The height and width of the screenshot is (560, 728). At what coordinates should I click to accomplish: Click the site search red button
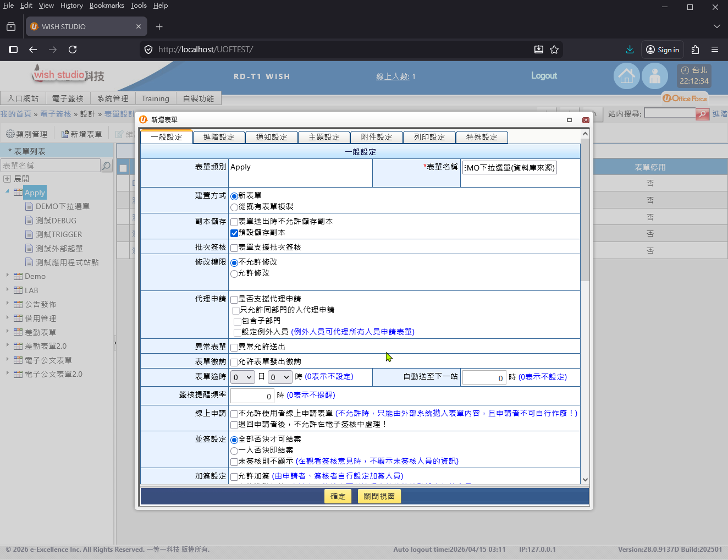pos(702,114)
